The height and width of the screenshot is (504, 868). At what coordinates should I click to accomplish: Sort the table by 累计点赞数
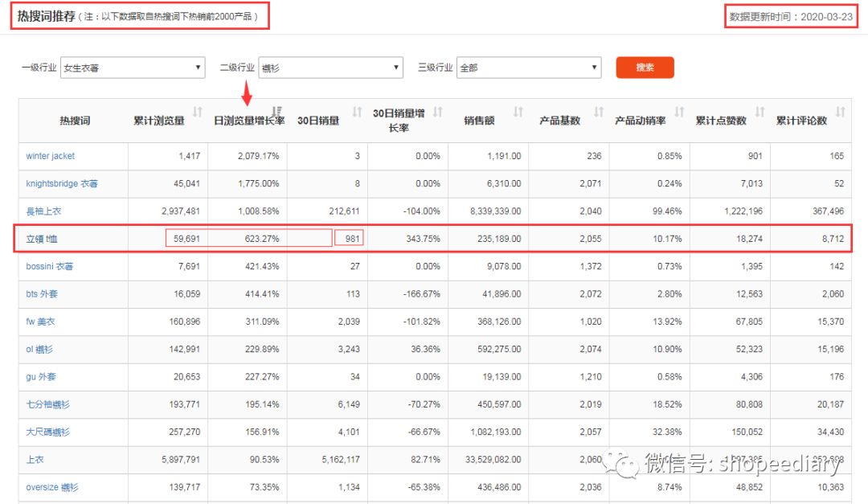pos(759,113)
